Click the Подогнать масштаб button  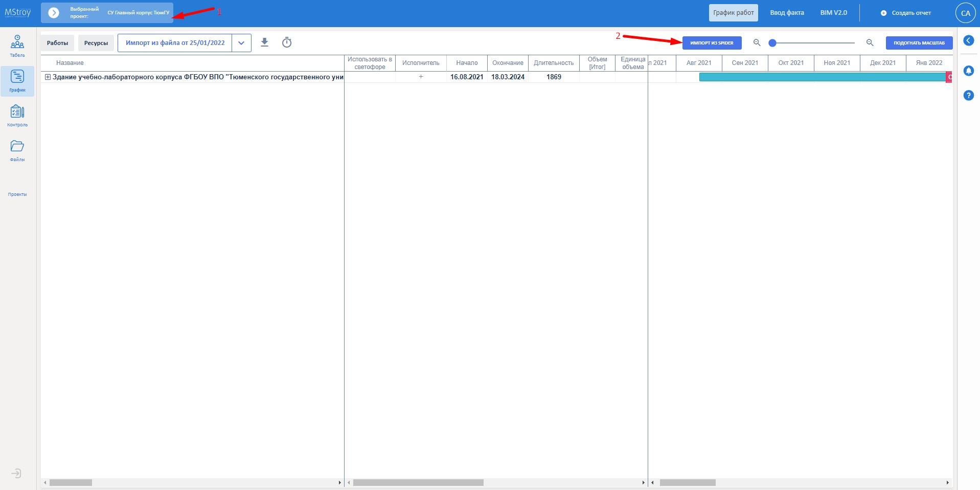click(919, 43)
